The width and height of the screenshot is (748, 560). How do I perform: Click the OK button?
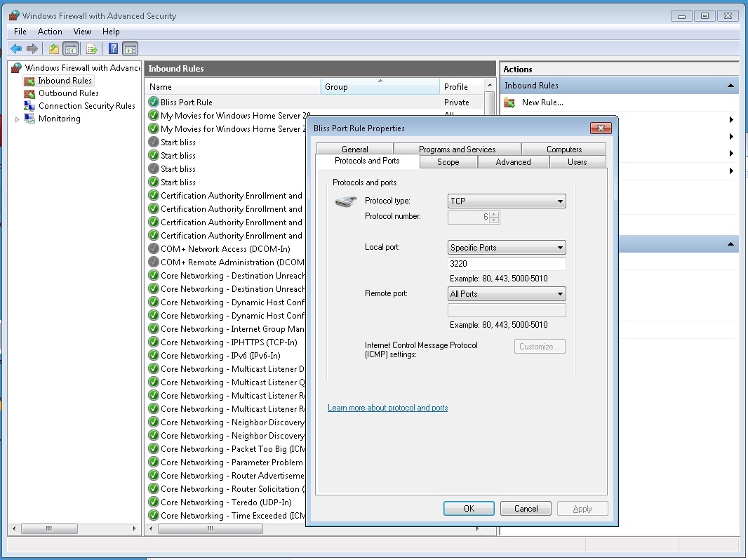tap(469, 509)
